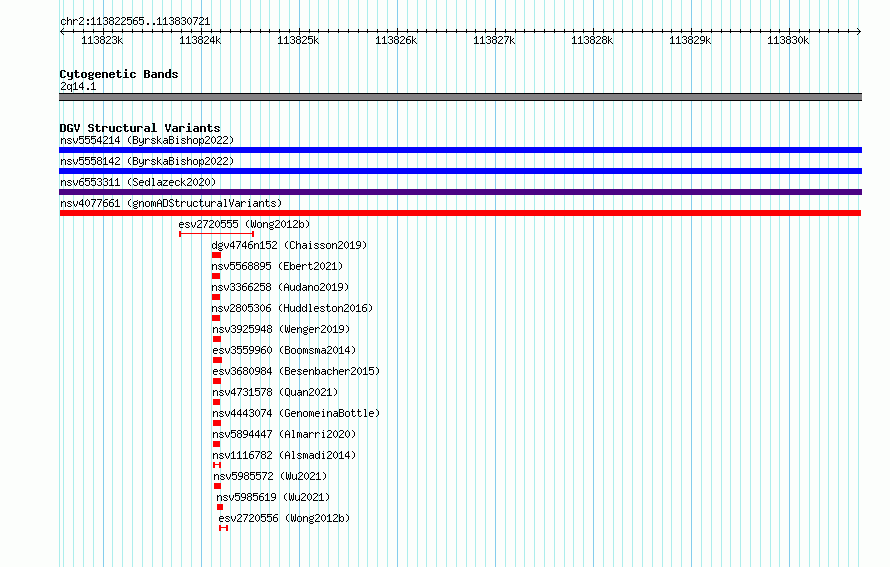Select the red nsv4077661 variant bar

point(460,213)
